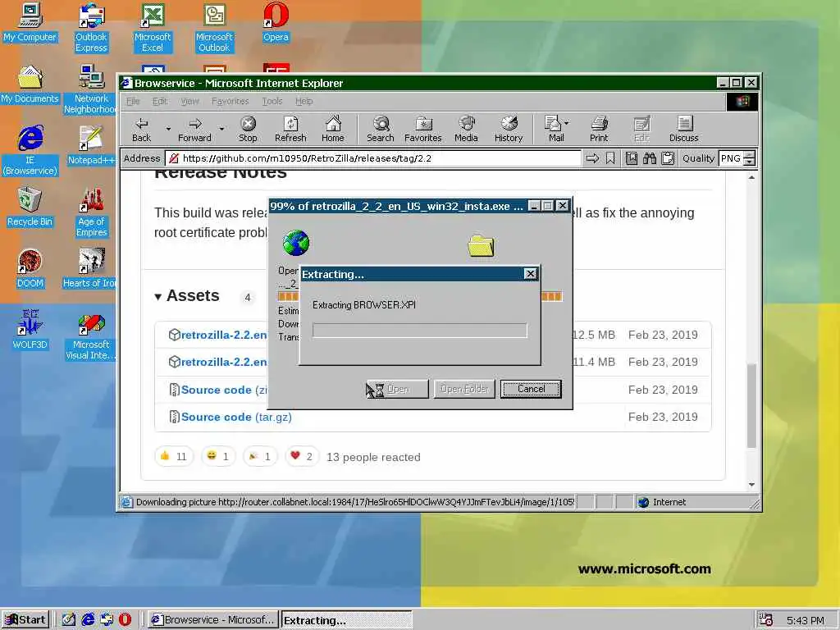This screenshot has width=840, height=630.
Task: Select the Notepad++ desktop shortcut
Action: (91, 146)
